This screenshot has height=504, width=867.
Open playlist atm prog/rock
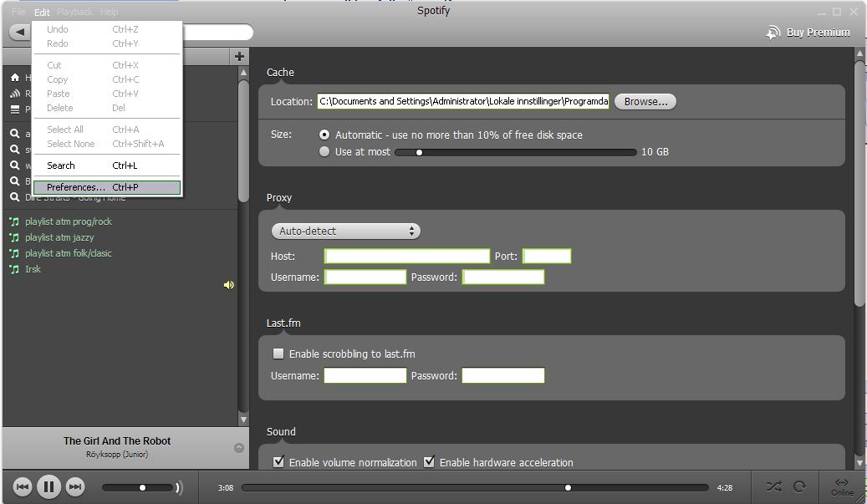69,221
